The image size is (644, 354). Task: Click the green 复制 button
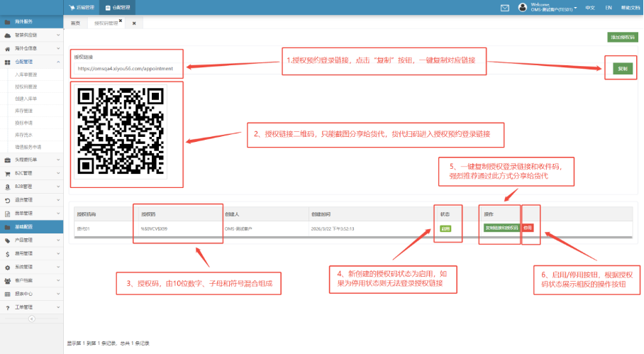tap(621, 69)
